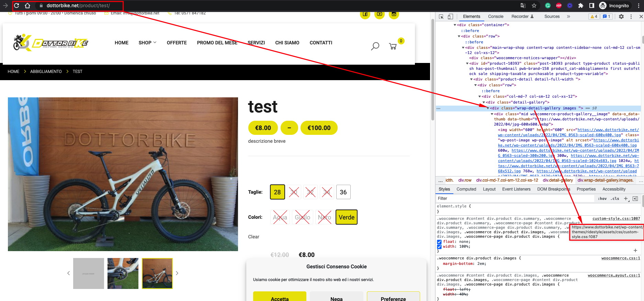644x301 pixels.
Task: Show previous gallery thumbnail with left arrow
Action: point(68,273)
